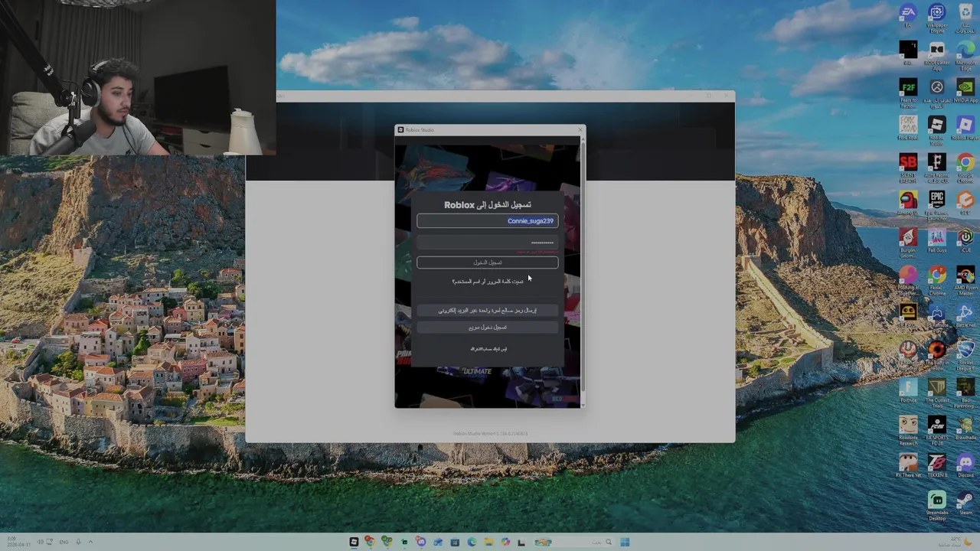Open EA SPORTS FC 26 desktop shortcut
Screen dimensions: 980x551
pos(936,430)
